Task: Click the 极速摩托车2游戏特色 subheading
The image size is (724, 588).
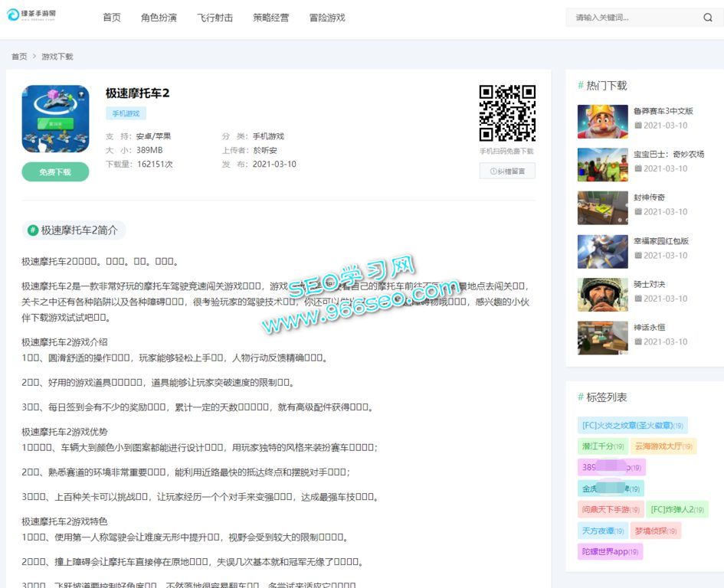Action: click(x=64, y=521)
